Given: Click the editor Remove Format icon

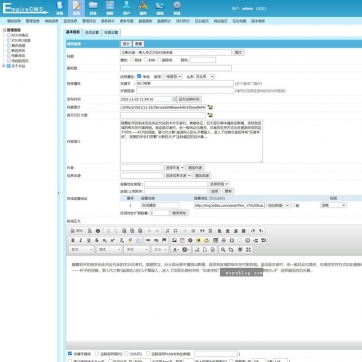Looking at the screenshot, I should click(x=122, y=240).
